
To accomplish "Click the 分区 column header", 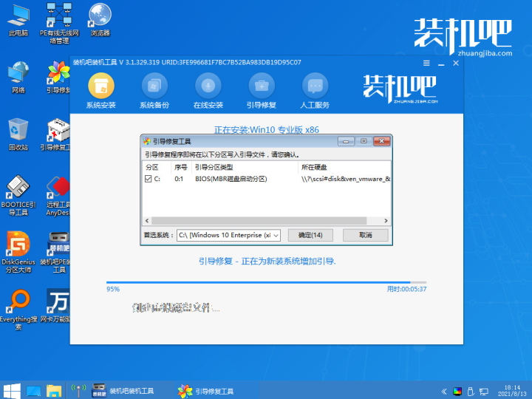I will 157,167.
